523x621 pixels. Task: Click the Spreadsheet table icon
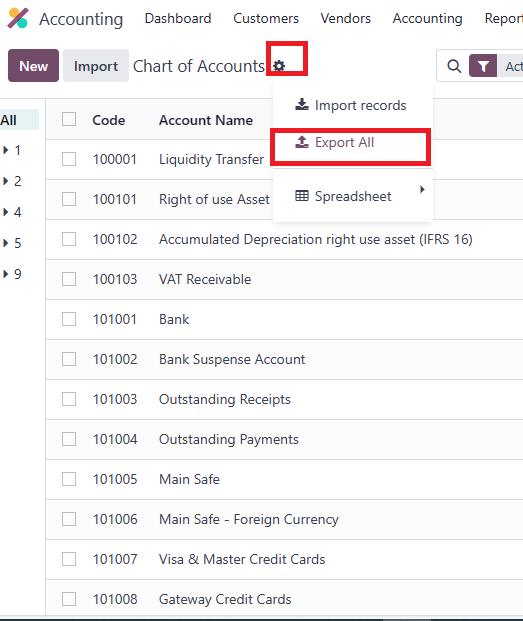coord(302,196)
